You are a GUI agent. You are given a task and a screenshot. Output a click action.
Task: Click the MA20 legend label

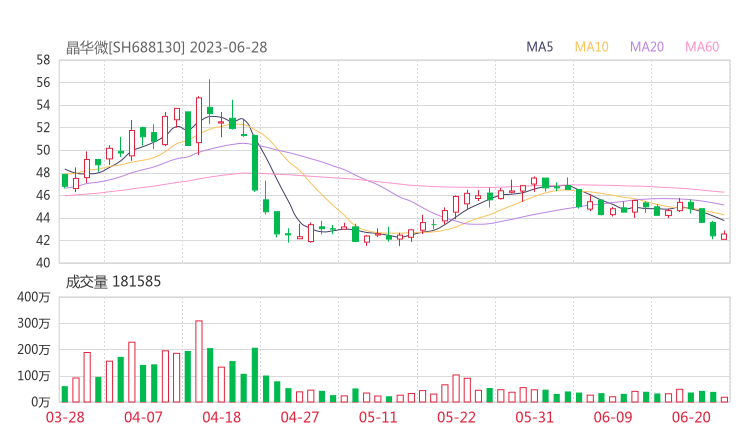click(647, 47)
